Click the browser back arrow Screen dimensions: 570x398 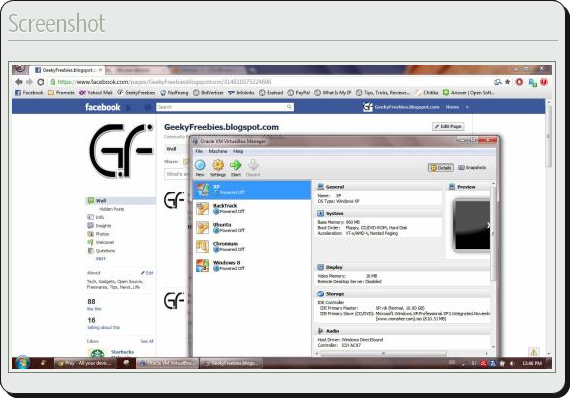point(19,82)
